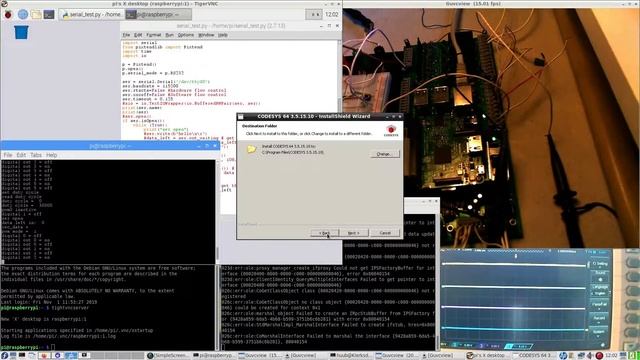The height and width of the screenshot is (360, 640).
Task: Click the red round tray icon in bottom taskbar
Action: [599, 356]
